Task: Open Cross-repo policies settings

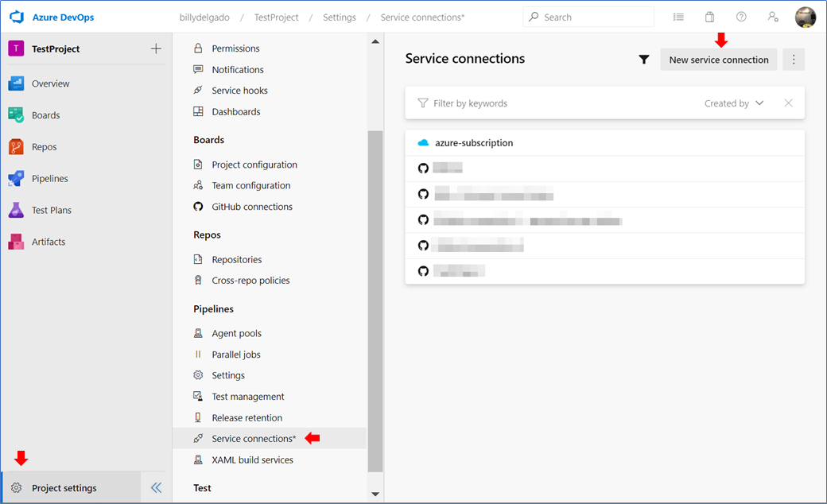Action: [x=250, y=281]
